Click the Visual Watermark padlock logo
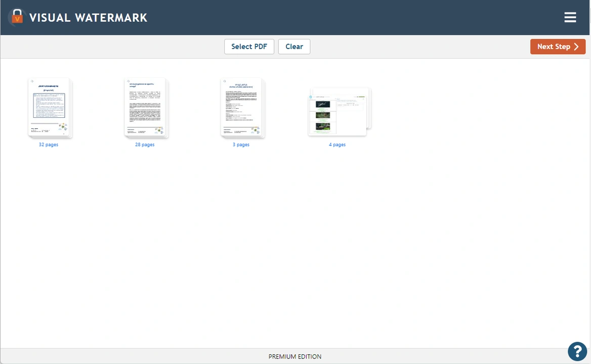The image size is (591, 364). click(x=17, y=17)
